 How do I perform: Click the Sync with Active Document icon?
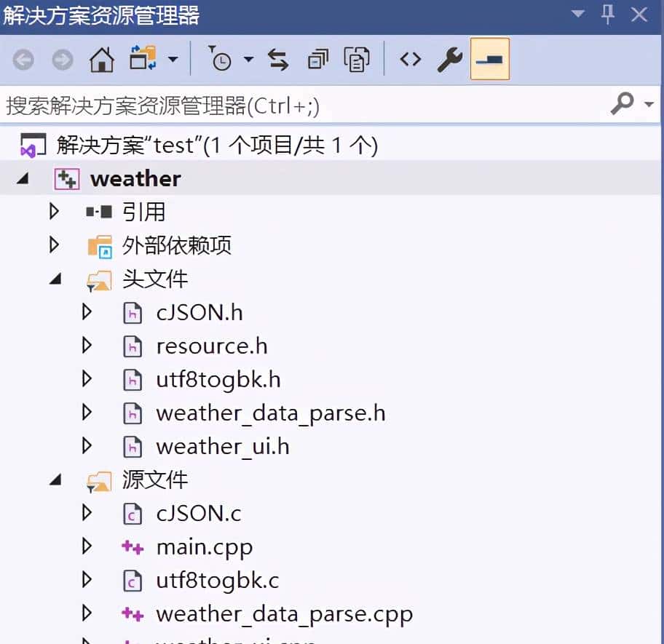pos(279,60)
